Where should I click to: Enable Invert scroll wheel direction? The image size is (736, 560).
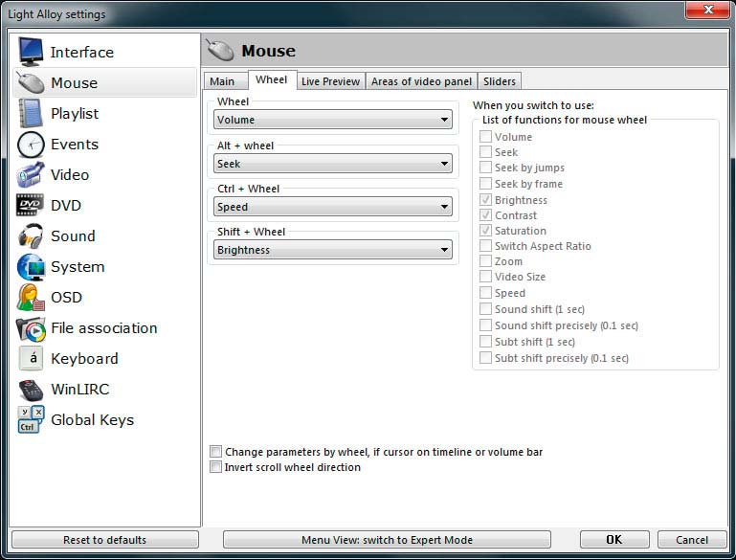point(215,467)
